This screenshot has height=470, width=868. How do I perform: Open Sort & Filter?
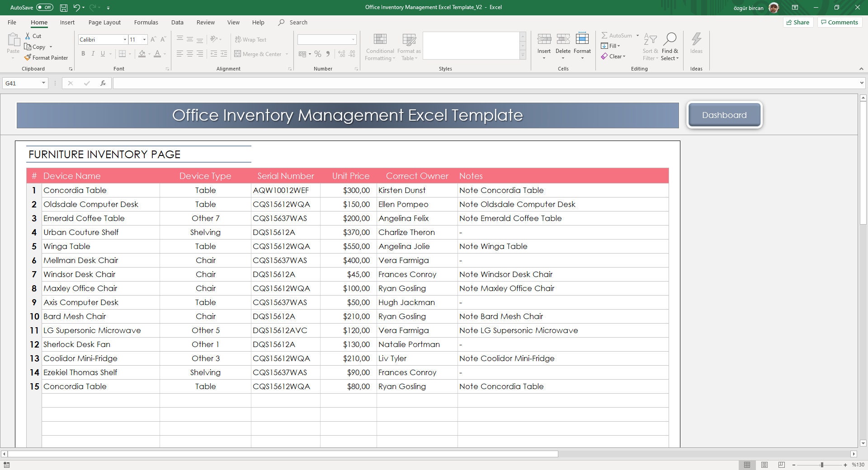point(650,45)
